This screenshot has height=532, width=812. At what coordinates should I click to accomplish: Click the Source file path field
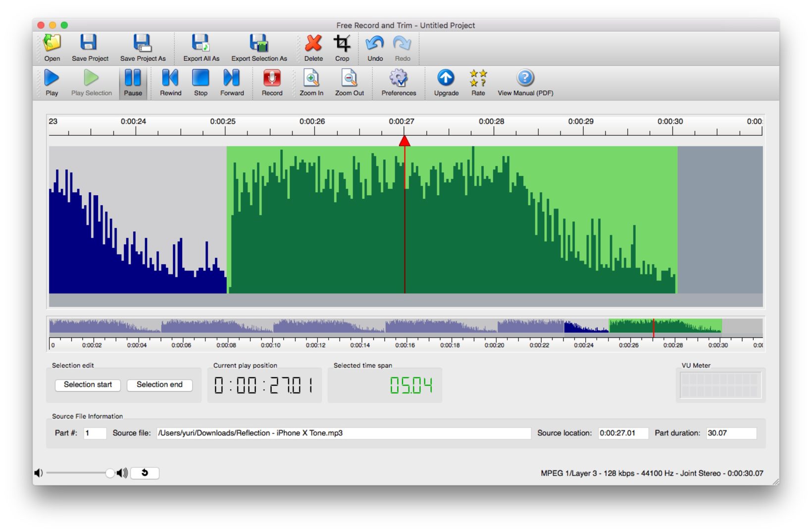[343, 433]
